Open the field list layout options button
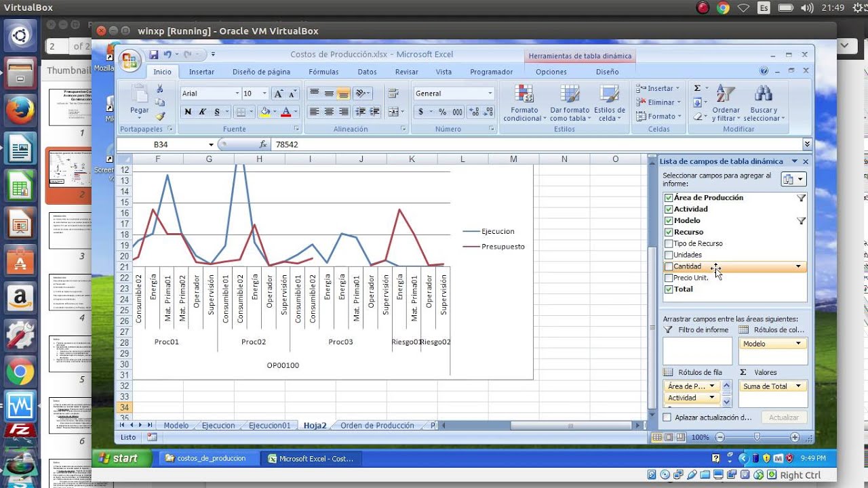Image resolution: width=868 pixels, height=488 pixels. tap(793, 180)
